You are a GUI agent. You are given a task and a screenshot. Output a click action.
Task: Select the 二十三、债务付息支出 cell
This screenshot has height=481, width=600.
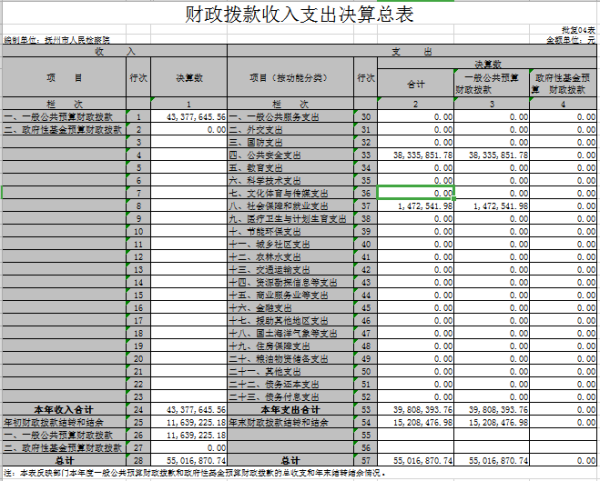click(290, 396)
